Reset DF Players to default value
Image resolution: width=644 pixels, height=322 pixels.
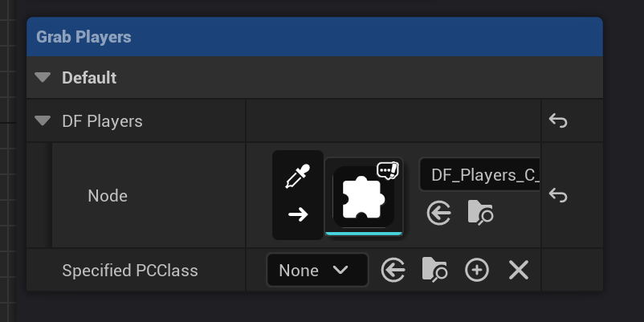(x=558, y=121)
